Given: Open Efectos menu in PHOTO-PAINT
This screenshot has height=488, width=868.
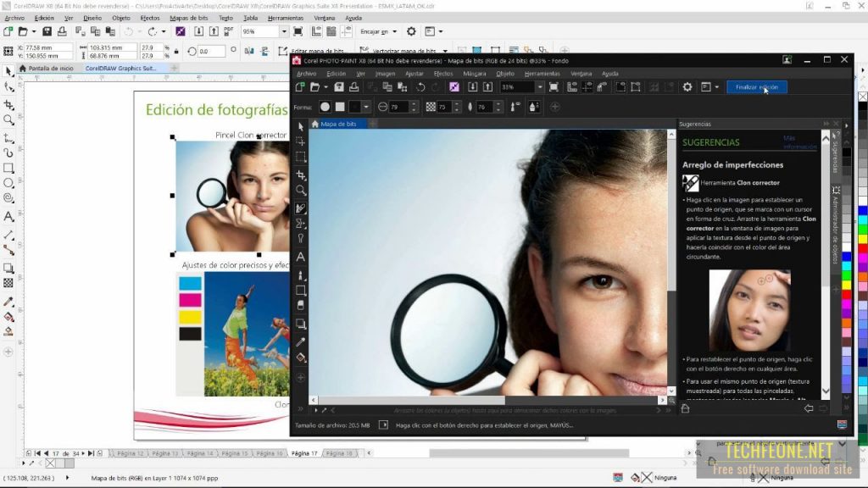Looking at the screenshot, I should [x=442, y=74].
